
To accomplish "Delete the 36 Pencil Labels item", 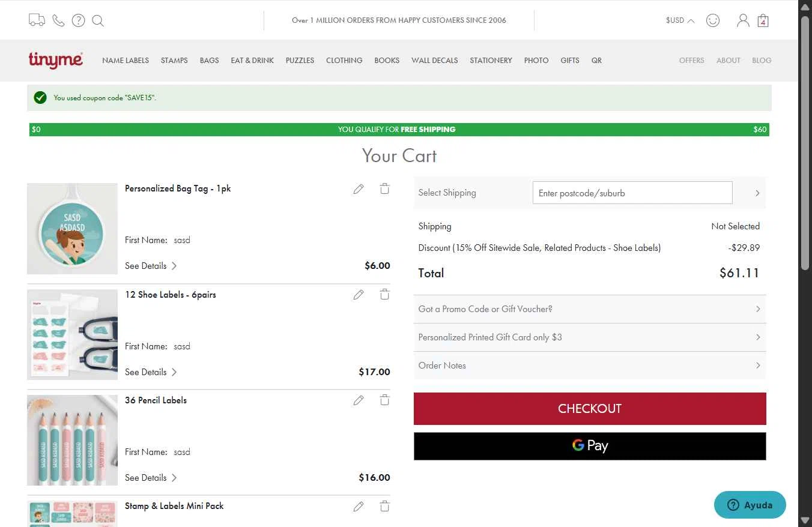I will 385,400.
